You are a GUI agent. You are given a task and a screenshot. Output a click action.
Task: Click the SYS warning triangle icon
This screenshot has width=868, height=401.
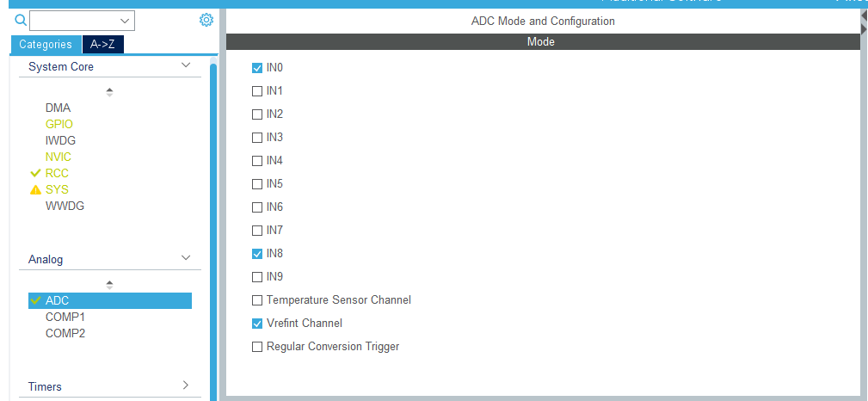35,190
